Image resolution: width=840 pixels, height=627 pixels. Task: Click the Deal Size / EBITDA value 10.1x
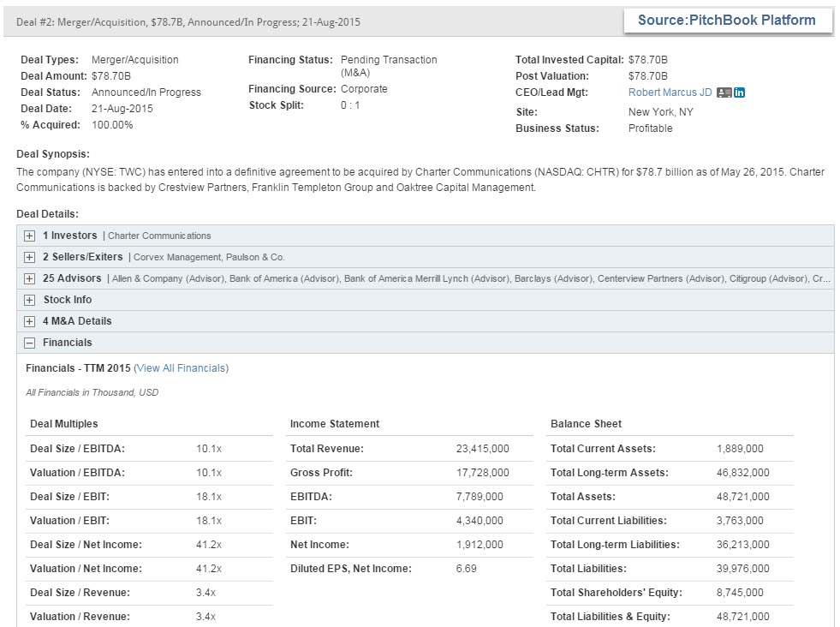[209, 449]
